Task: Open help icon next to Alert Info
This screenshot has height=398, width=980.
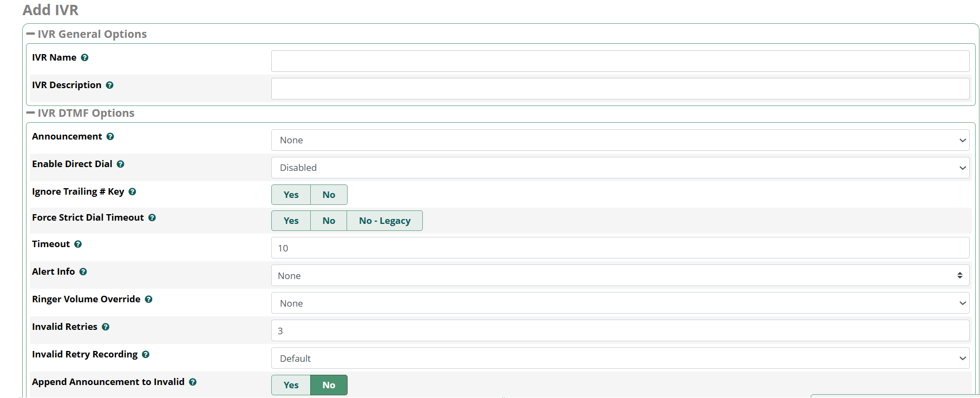Action: coord(83,271)
